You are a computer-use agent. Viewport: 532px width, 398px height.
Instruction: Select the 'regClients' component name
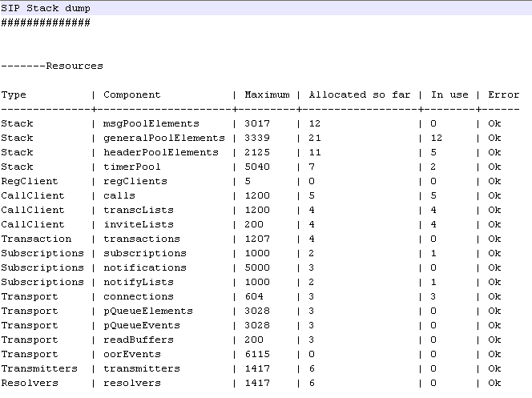135,181
